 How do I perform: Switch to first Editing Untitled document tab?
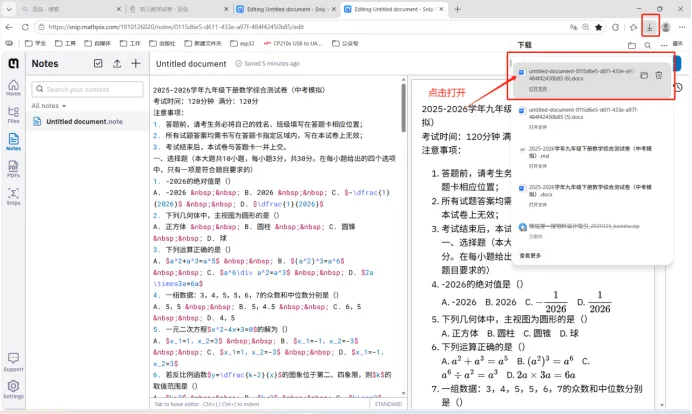(286, 9)
